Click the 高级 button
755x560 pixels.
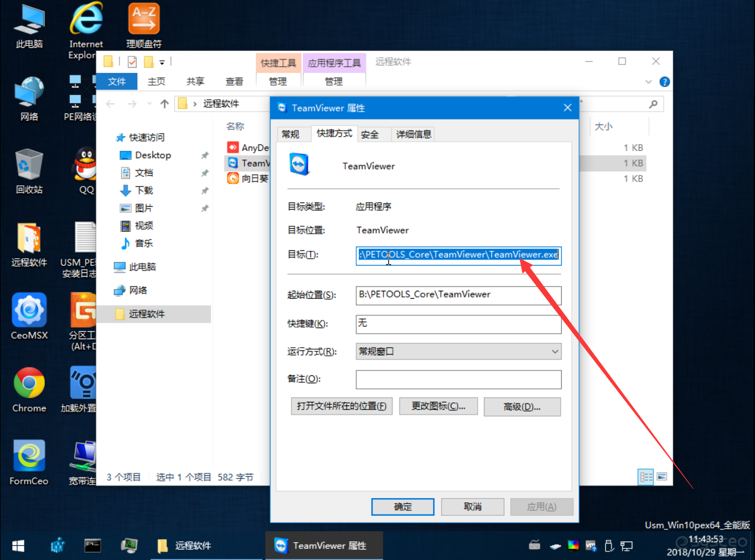522,406
